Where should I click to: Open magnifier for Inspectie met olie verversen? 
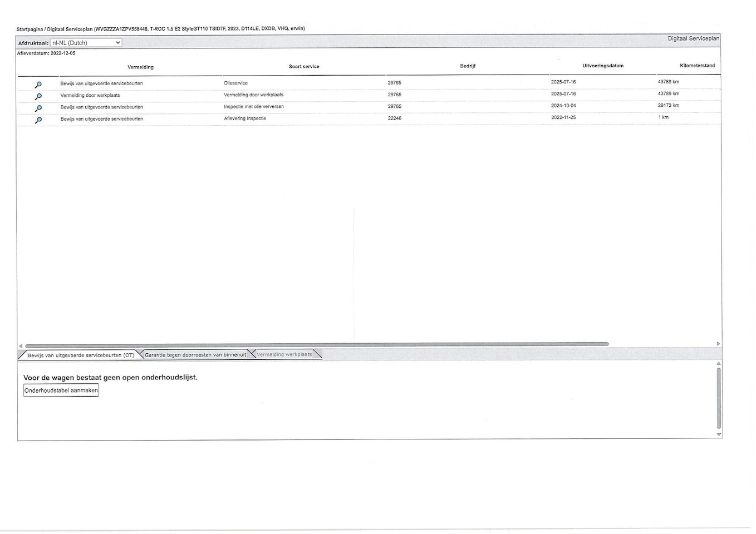point(38,108)
